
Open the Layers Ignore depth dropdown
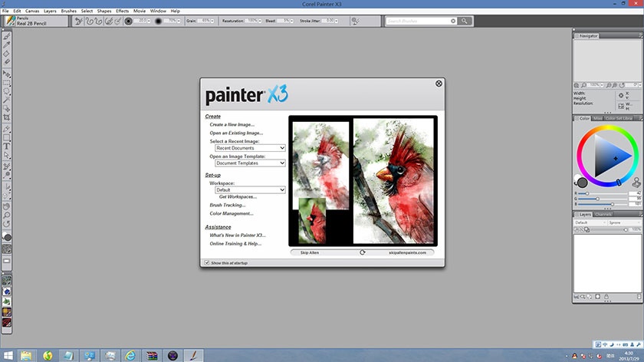tap(624, 222)
